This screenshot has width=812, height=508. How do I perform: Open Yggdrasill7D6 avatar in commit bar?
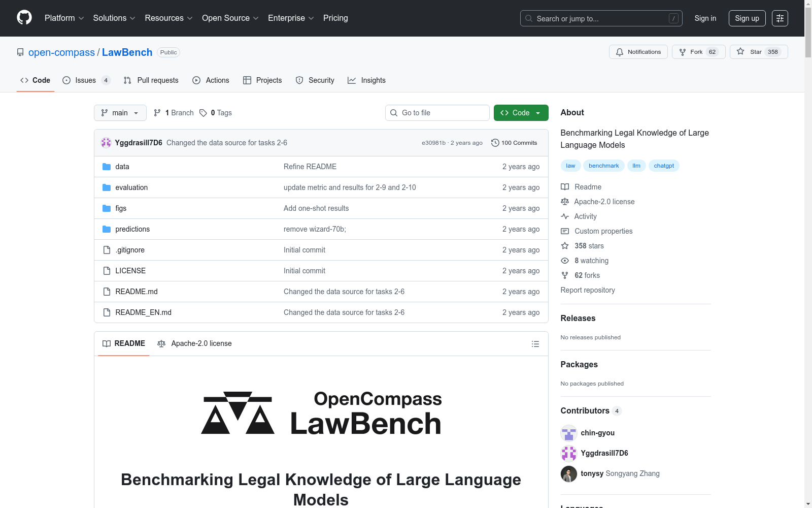click(106, 143)
